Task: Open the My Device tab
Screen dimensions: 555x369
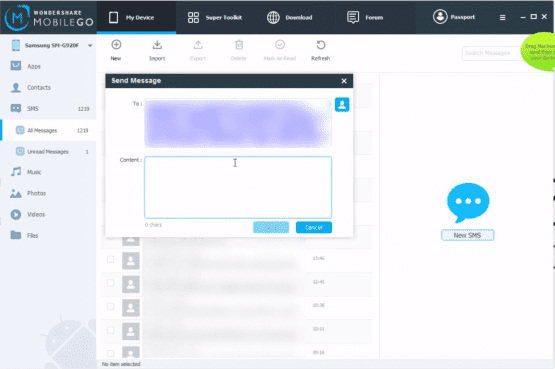Action: point(136,17)
